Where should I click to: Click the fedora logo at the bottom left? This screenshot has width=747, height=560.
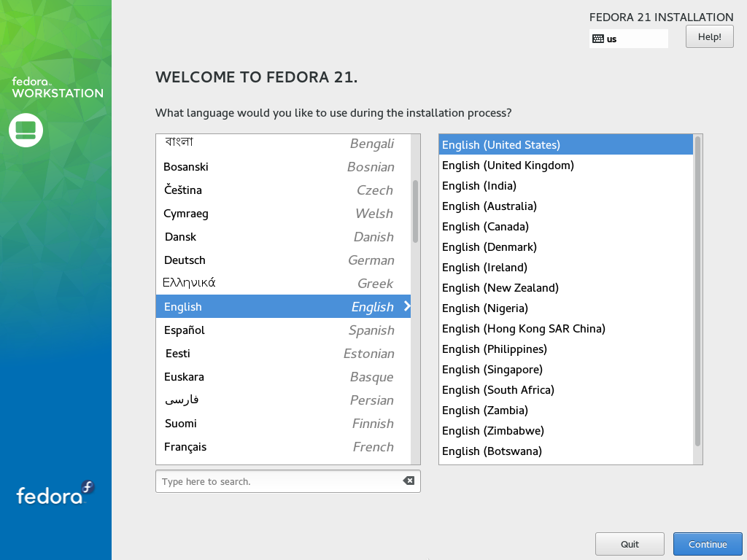point(50,496)
